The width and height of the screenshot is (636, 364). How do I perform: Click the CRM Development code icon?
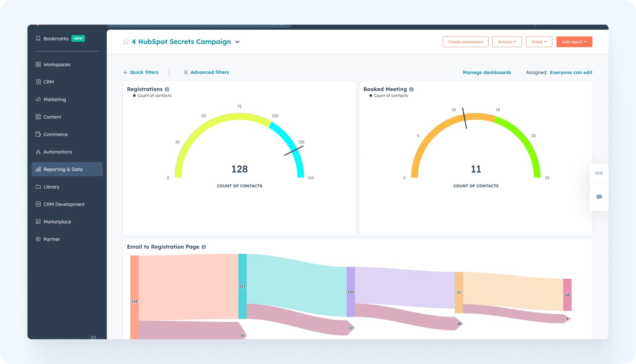click(x=38, y=204)
